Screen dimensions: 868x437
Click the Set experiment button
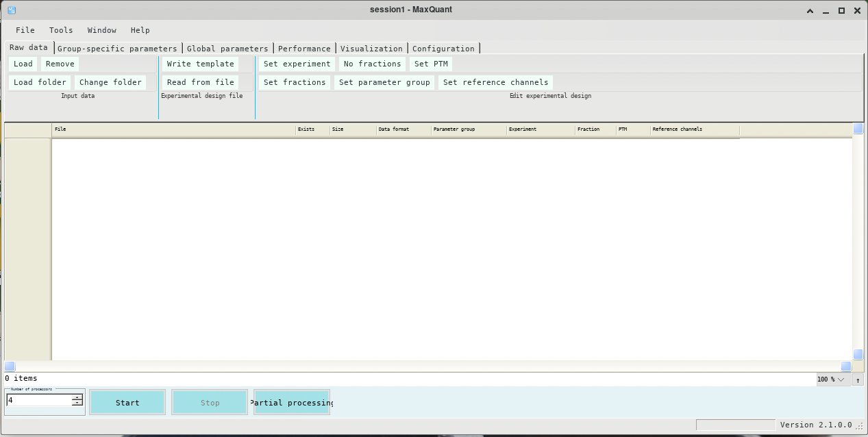coord(297,64)
